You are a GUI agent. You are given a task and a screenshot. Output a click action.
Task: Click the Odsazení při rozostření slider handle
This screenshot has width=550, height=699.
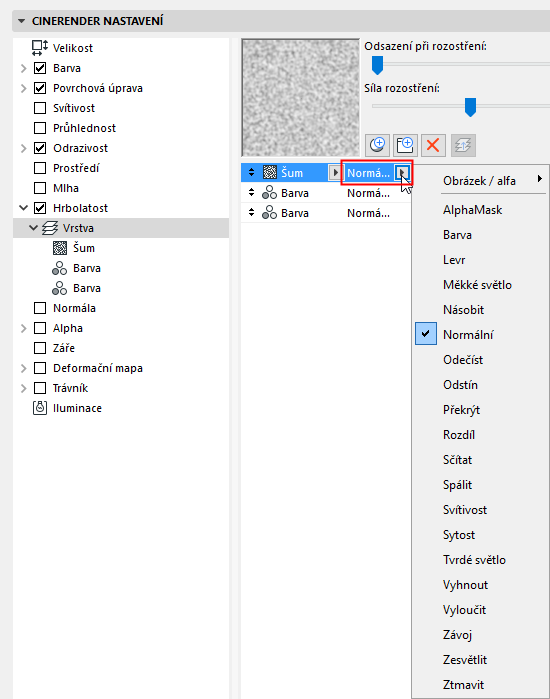[x=378, y=65]
